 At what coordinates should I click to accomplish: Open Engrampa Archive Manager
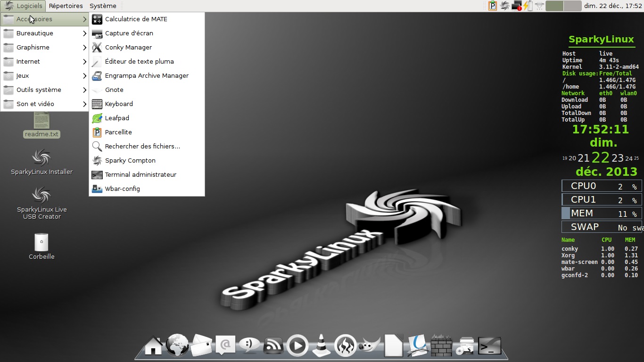(147, 76)
